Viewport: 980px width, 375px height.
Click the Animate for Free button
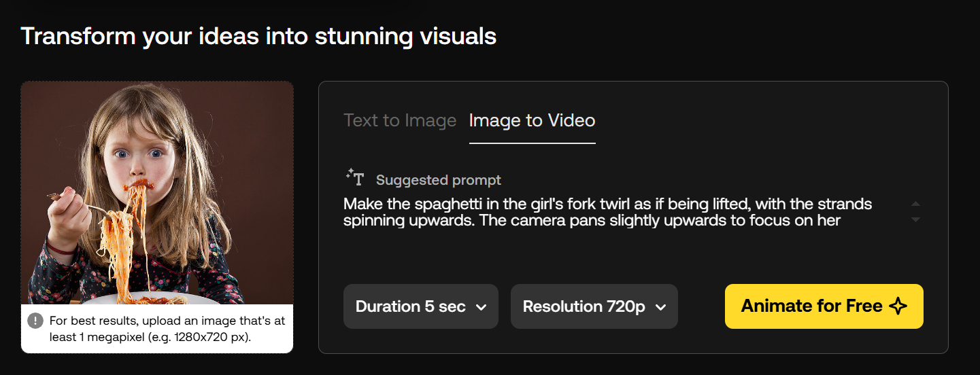(824, 306)
